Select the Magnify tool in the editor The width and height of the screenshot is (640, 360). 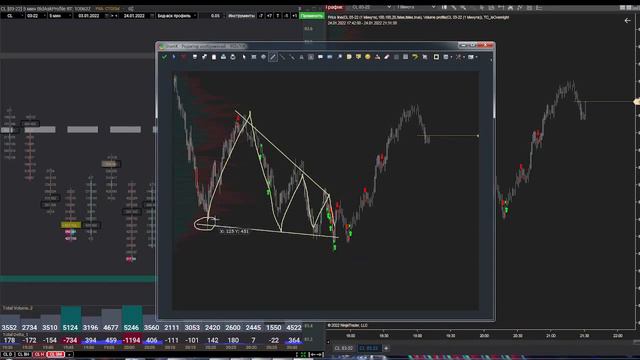pos(339,57)
